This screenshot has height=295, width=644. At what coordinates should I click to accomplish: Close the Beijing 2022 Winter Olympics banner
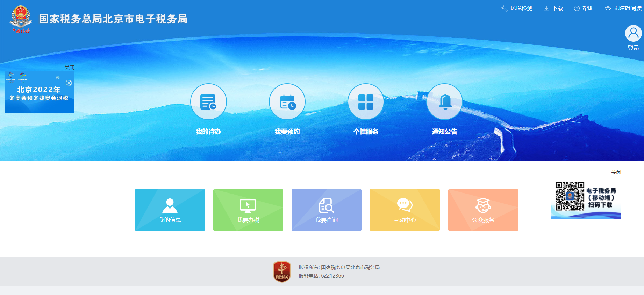point(69,68)
